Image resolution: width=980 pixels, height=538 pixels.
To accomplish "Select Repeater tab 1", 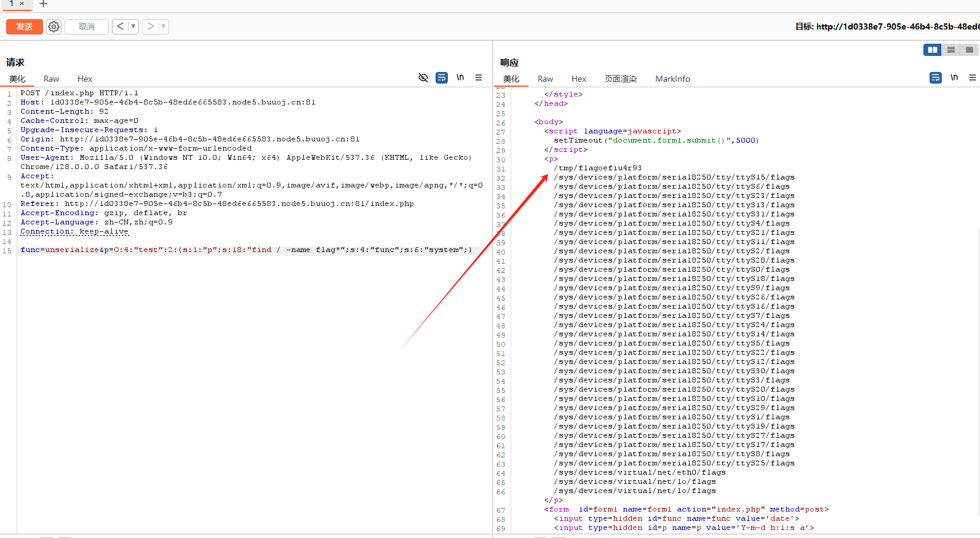I will pos(11,4).
